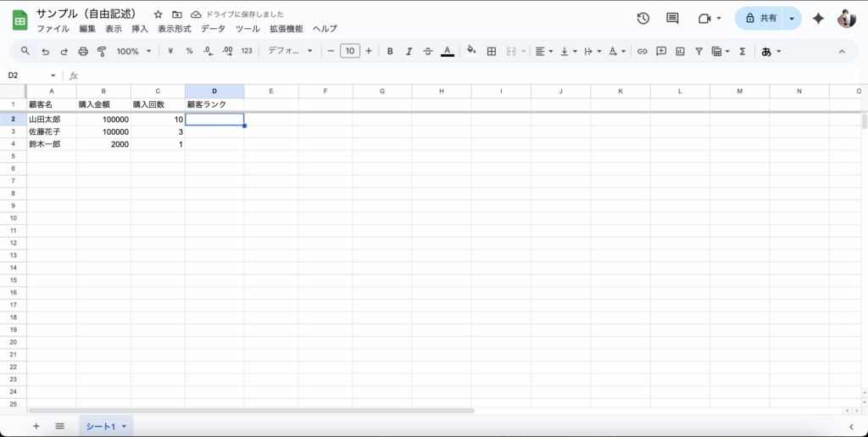Increase font size with plus button

click(x=369, y=51)
